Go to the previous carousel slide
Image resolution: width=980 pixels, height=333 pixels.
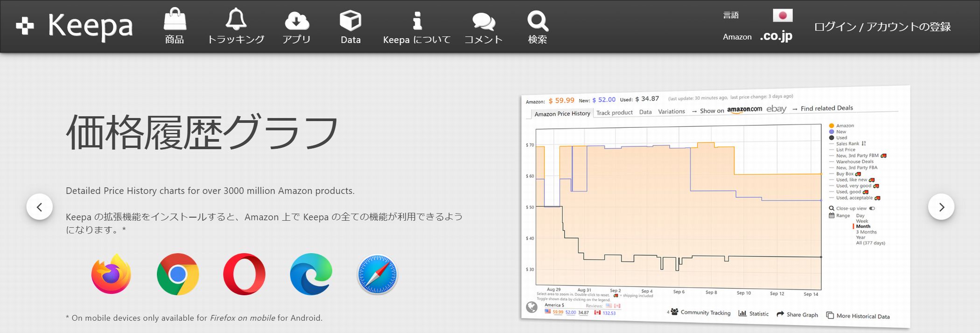[x=40, y=207]
